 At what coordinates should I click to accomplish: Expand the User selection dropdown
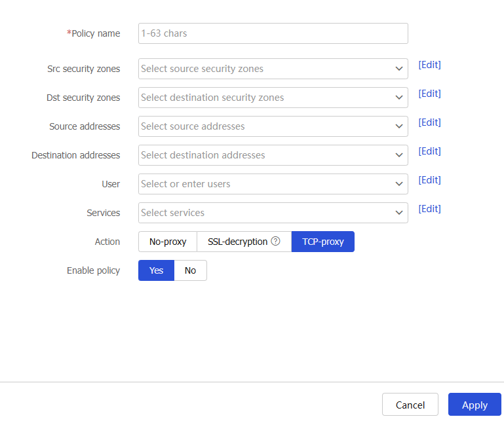click(x=399, y=184)
